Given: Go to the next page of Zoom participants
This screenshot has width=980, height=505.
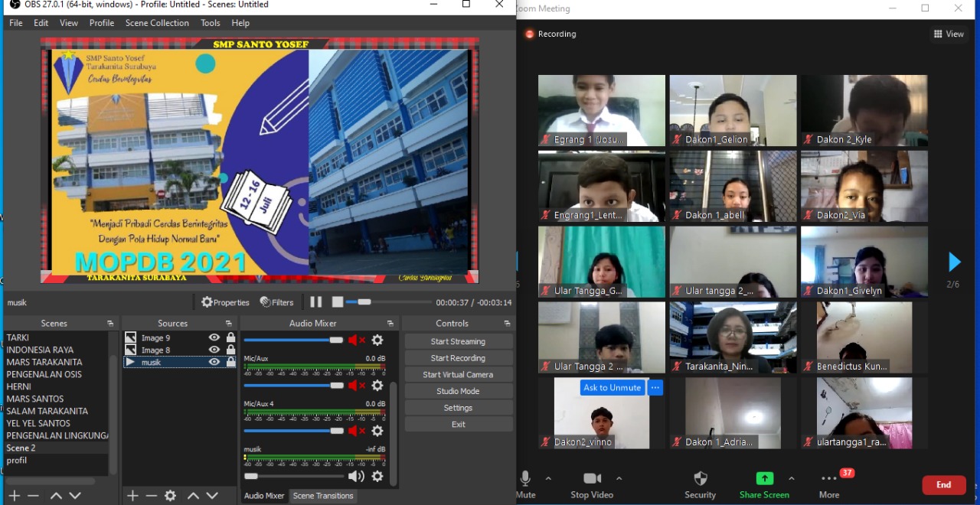Looking at the screenshot, I should coord(954,262).
